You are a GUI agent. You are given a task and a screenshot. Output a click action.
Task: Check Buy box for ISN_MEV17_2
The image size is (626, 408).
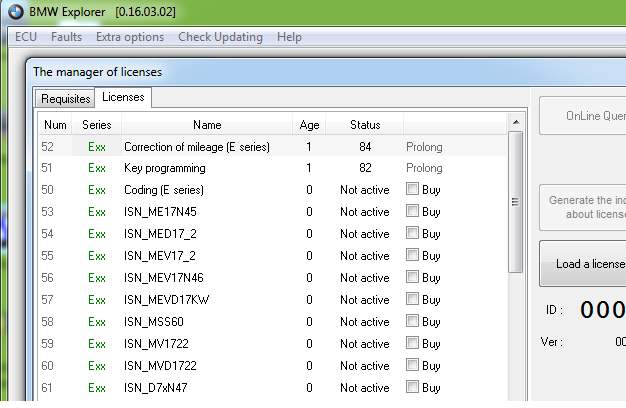click(x=412, y=255)
